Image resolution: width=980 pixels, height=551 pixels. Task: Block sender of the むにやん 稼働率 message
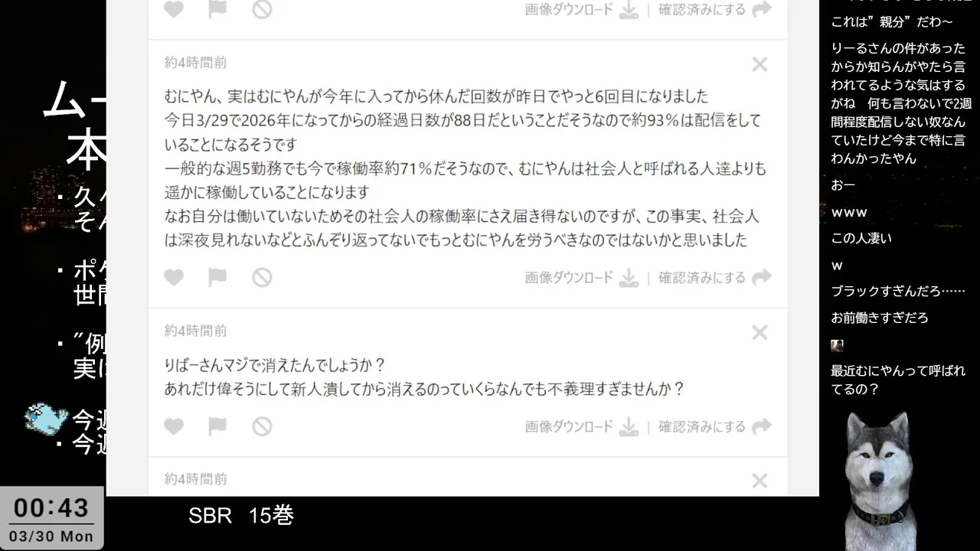coord(262,277)
